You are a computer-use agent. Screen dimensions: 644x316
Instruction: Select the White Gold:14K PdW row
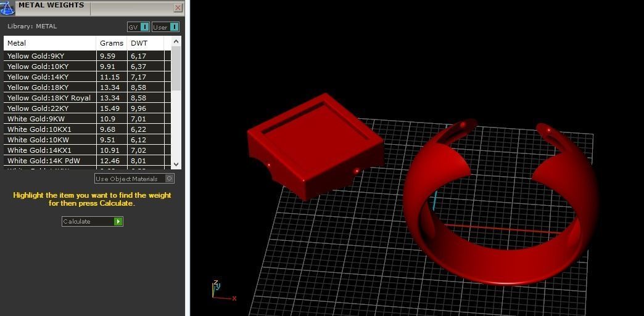point(87,160)
